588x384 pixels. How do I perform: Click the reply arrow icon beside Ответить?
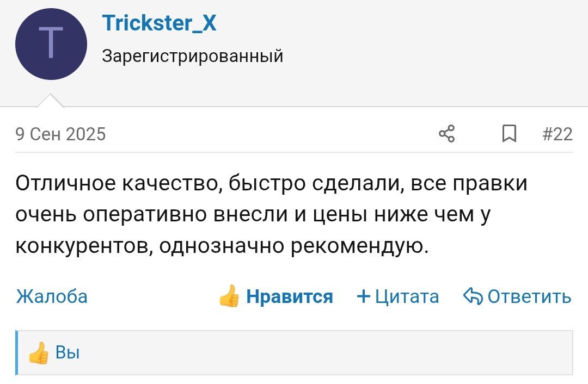pyautogui.click(x=473, y=296)
